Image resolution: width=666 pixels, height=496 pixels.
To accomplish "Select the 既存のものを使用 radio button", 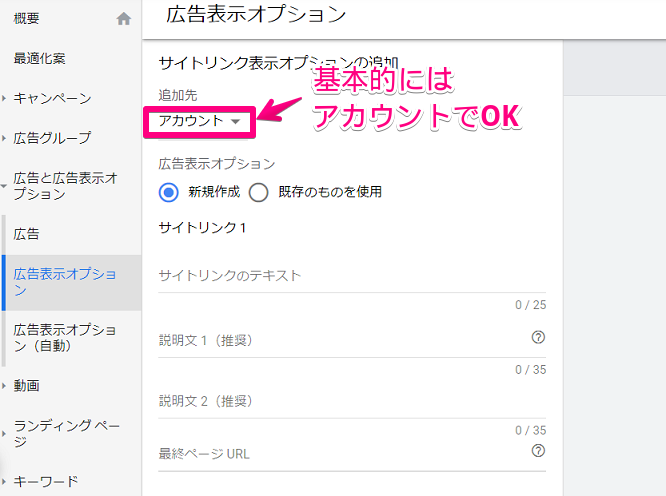I will pyautogui.click(x=258, y=192).
